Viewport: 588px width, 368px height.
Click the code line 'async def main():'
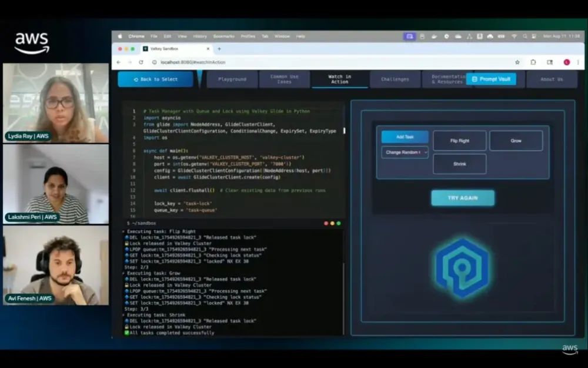point(166,151)
